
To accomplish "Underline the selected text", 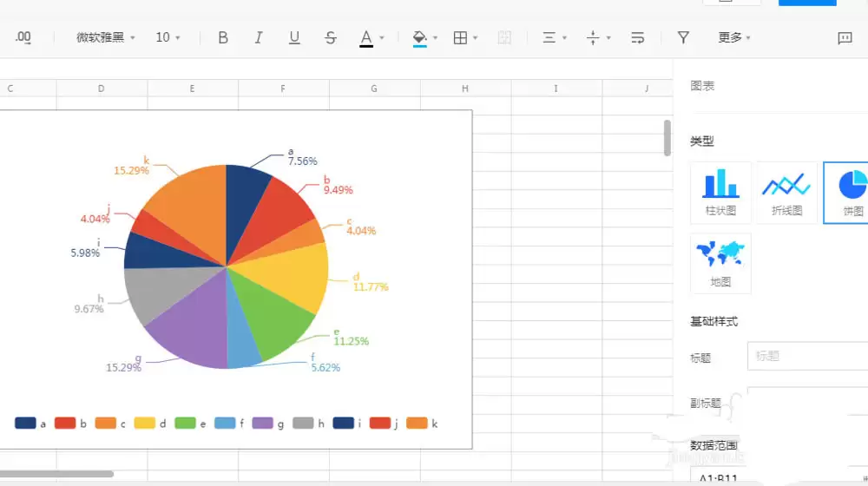I will click(x=294, y=37).
